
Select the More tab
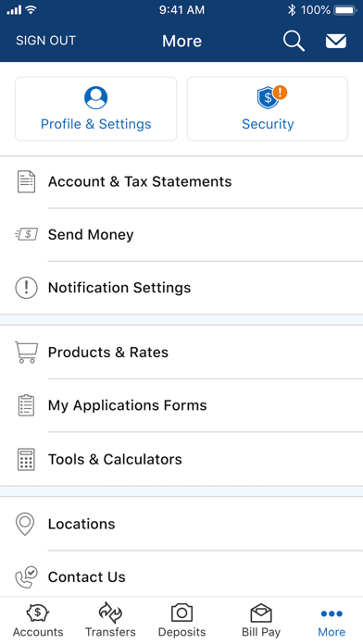[x=332, y=620]
